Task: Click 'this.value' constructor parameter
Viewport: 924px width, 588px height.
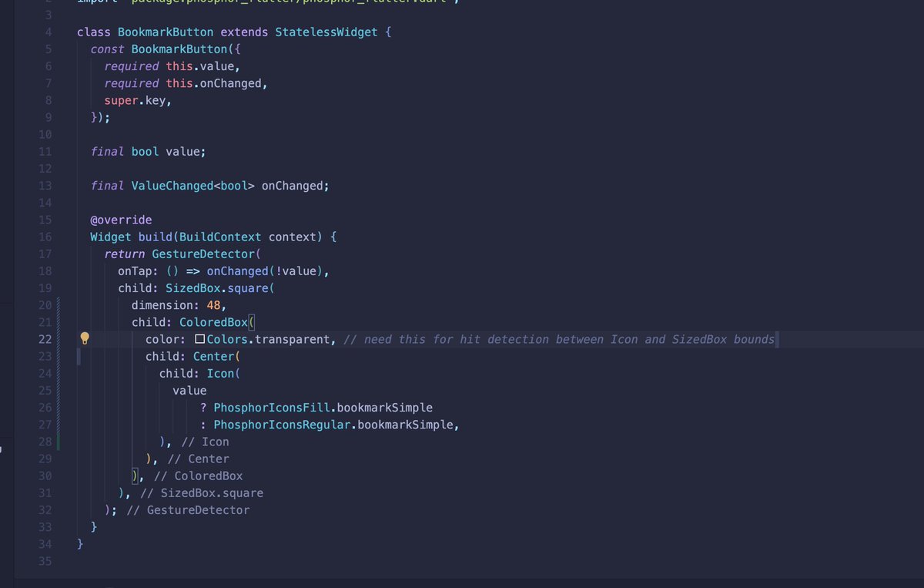Action: point(200,66)
